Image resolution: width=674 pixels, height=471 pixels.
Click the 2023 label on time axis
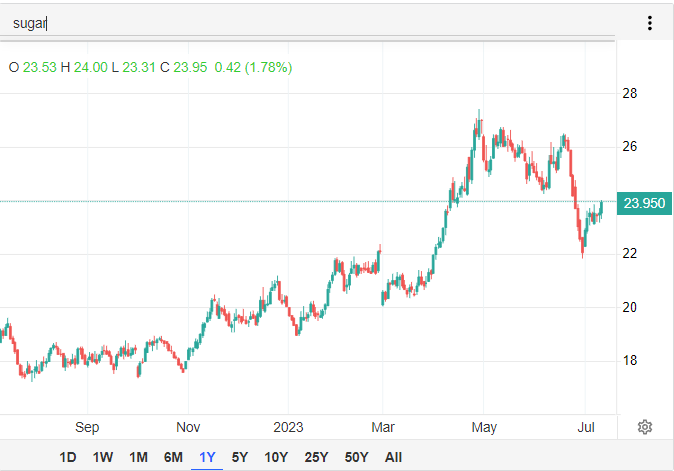click(x=288, y=426)
